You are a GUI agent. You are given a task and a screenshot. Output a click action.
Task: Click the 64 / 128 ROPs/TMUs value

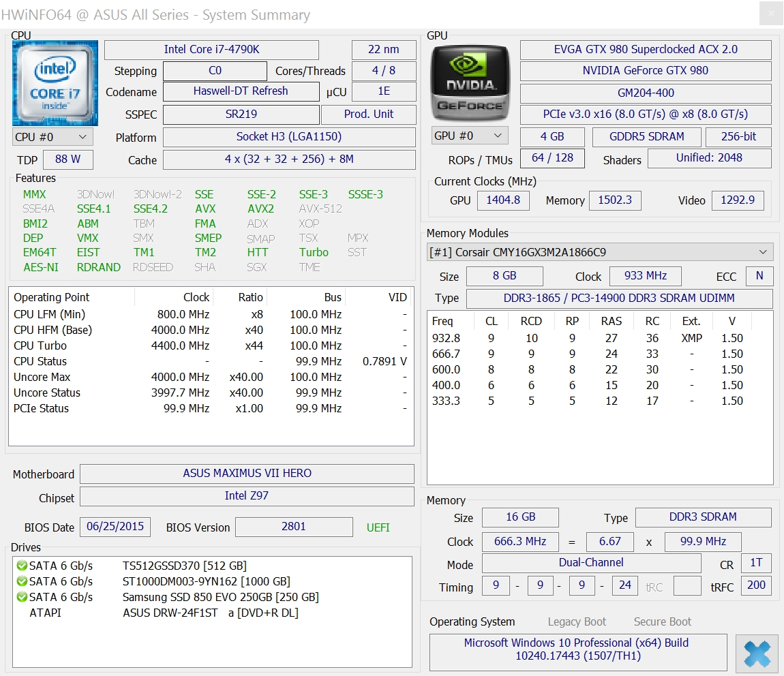(552, 158)
